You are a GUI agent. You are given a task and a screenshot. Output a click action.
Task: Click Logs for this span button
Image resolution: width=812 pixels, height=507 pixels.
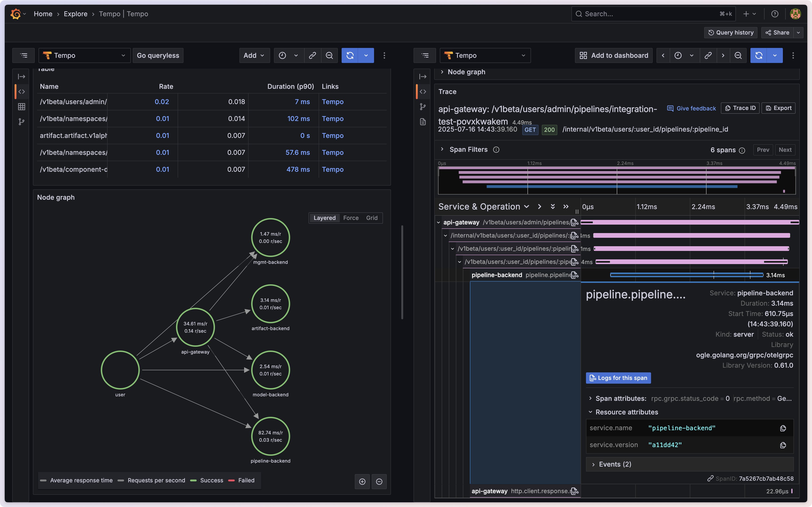click(618, 378)
